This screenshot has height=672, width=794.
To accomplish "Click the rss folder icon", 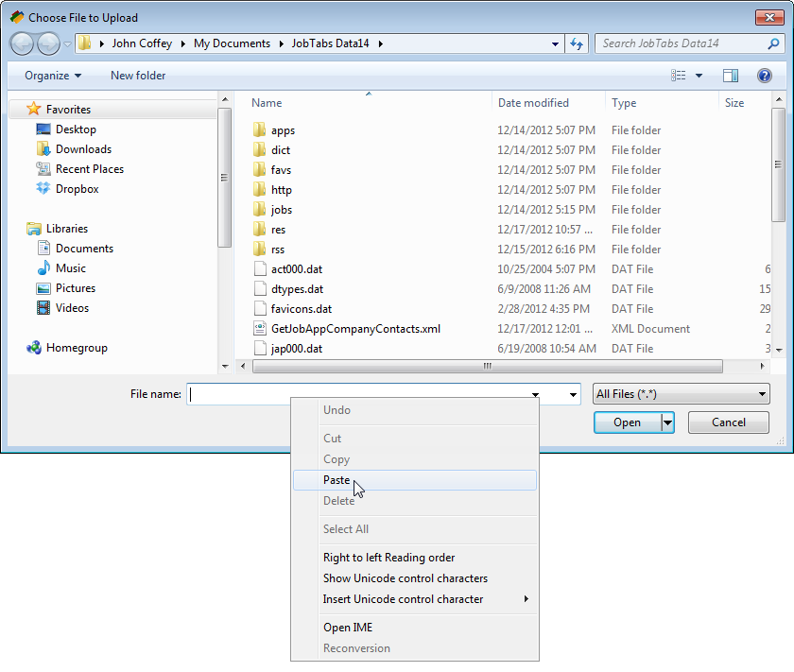I will tap(259, 249).
